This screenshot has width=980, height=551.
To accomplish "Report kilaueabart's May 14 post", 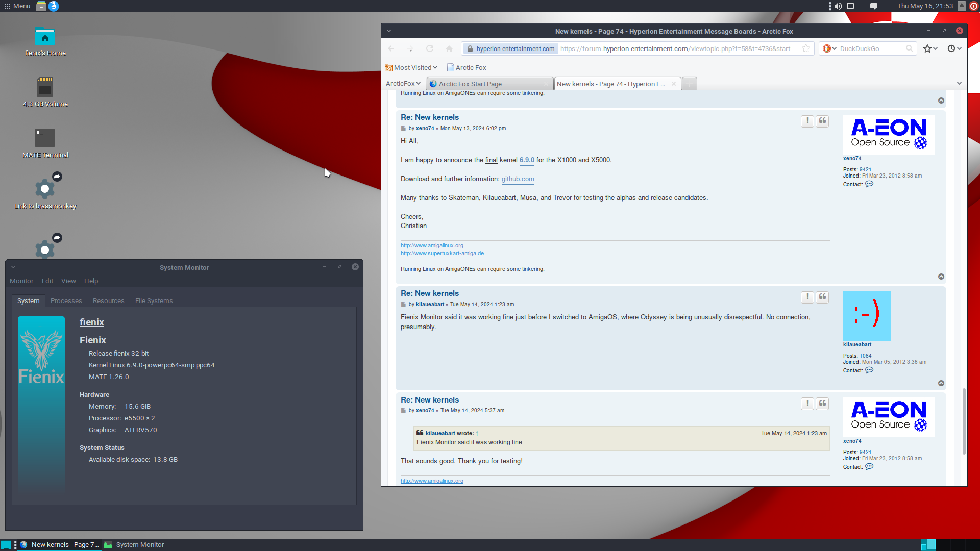I will (x=807, y=297).
